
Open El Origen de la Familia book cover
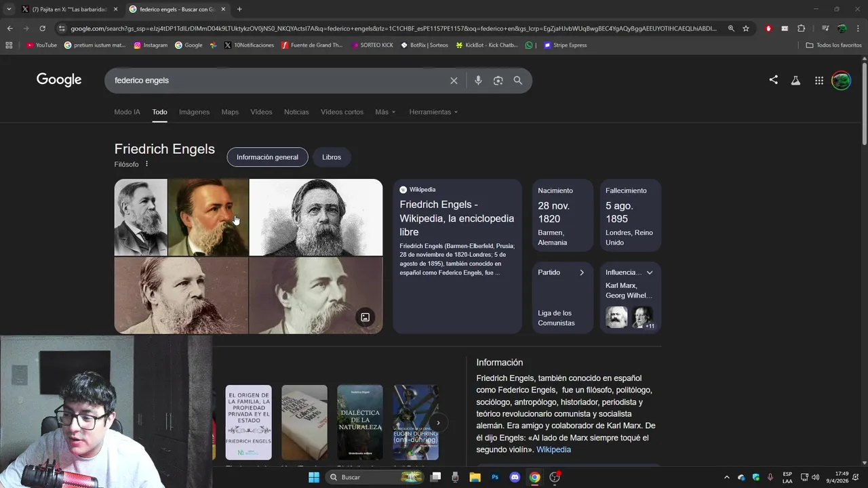[248, 423]
